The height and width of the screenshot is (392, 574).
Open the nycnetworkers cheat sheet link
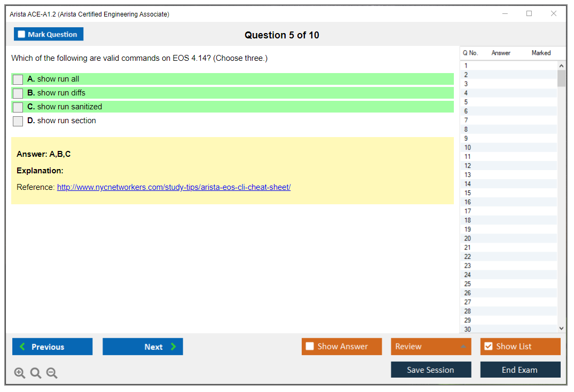(x=174, y=187)
